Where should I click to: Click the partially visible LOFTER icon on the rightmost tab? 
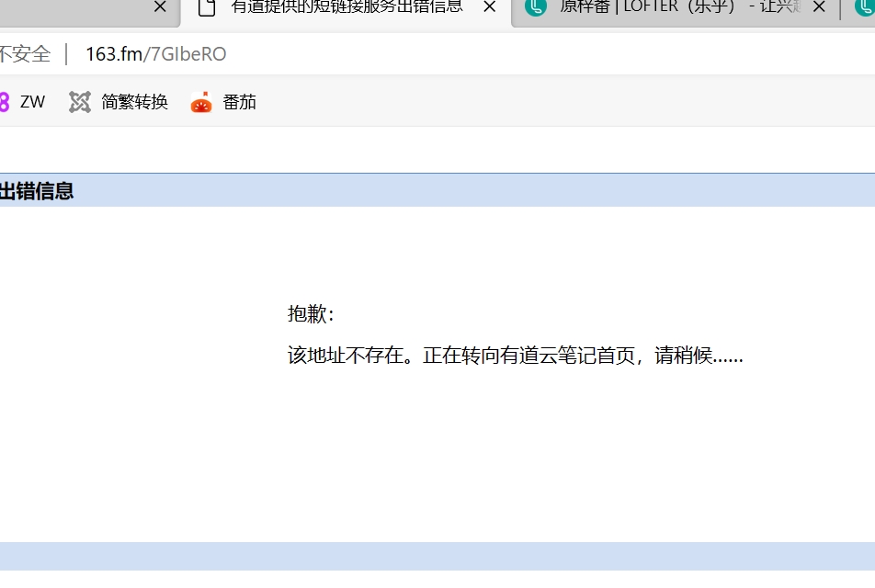point(866,7)
